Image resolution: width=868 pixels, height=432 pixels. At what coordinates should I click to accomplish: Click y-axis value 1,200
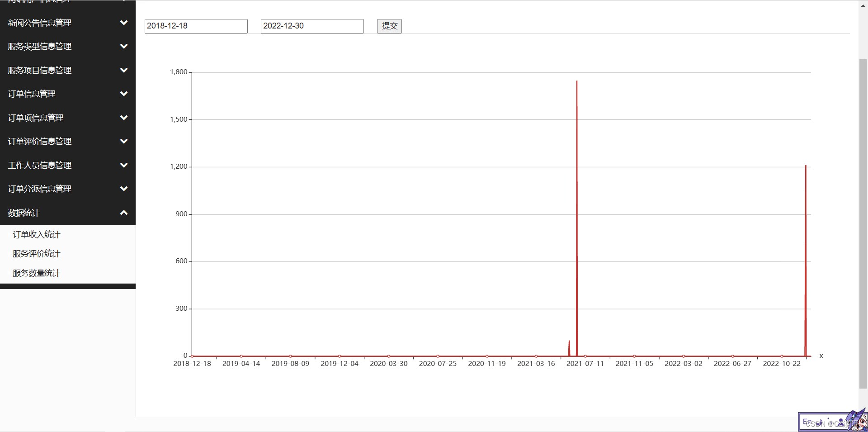(x=179, y=166)
